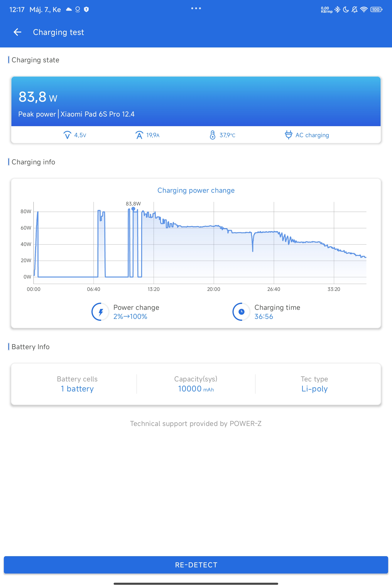Viewport: 392px width, 588px height.
Task: Tap the Charging state section heading
Action: point(35,60)
